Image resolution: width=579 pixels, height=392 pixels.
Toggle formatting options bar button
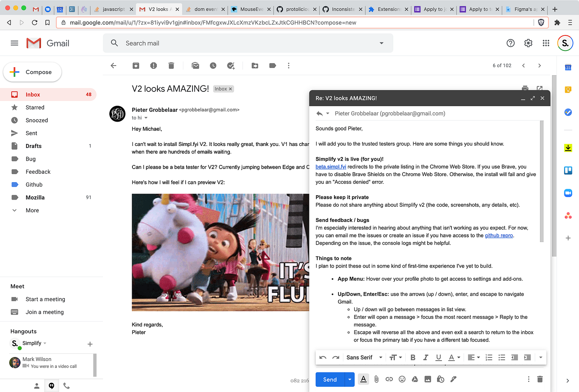pos(363,379)
